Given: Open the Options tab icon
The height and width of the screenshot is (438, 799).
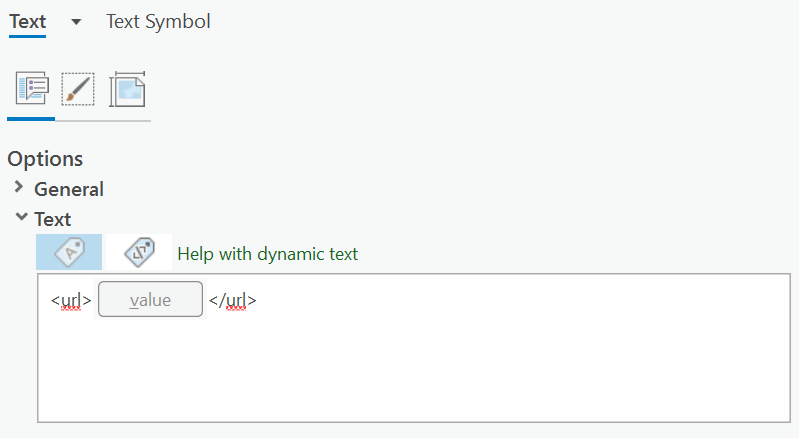Looking at the screenshot, I should click(x=31, y=90).
